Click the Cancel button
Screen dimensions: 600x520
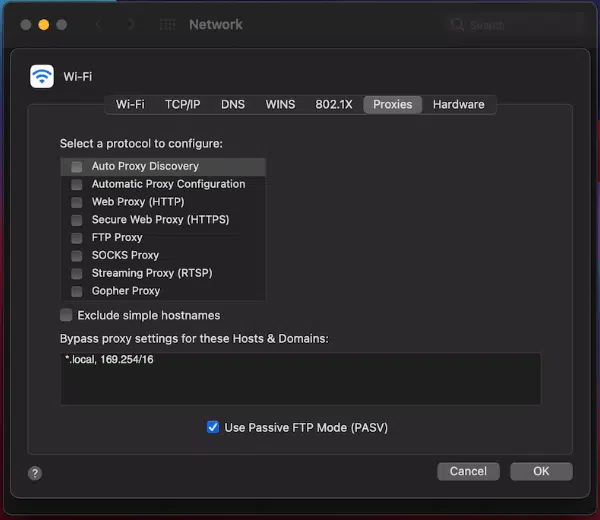468,471
